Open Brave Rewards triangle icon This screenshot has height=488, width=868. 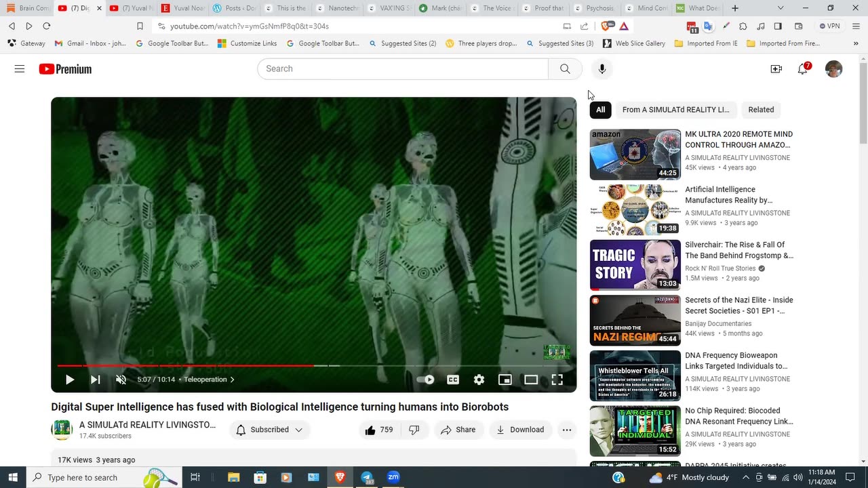pyautogui.click(x=624, y=26)
